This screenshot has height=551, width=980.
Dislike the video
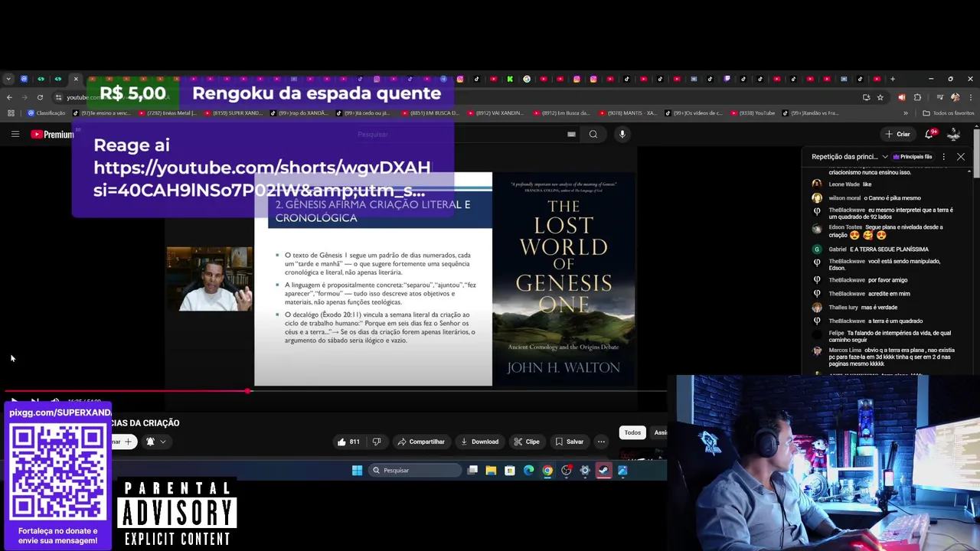pos(376,442)
